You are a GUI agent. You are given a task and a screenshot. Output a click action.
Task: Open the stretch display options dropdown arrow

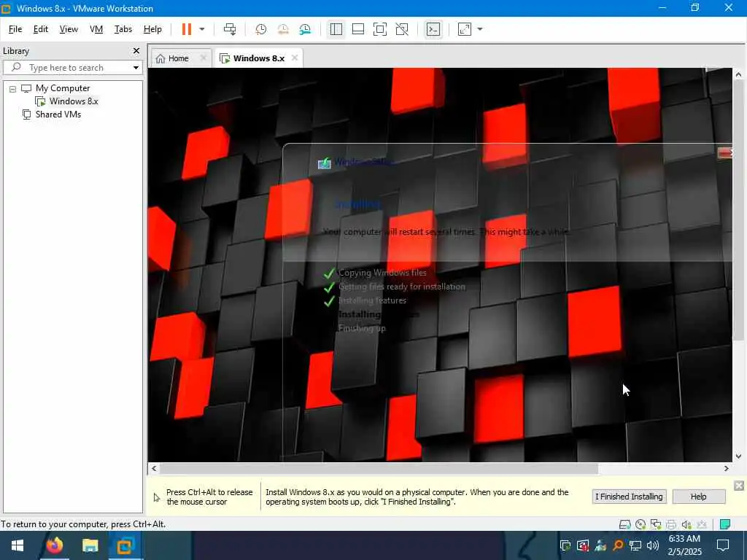pos(480,29)
